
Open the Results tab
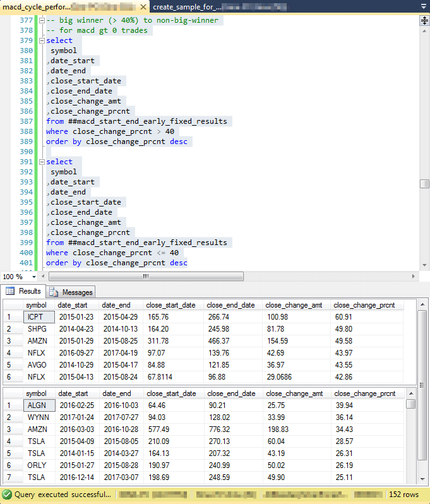(x=23, y=291)
